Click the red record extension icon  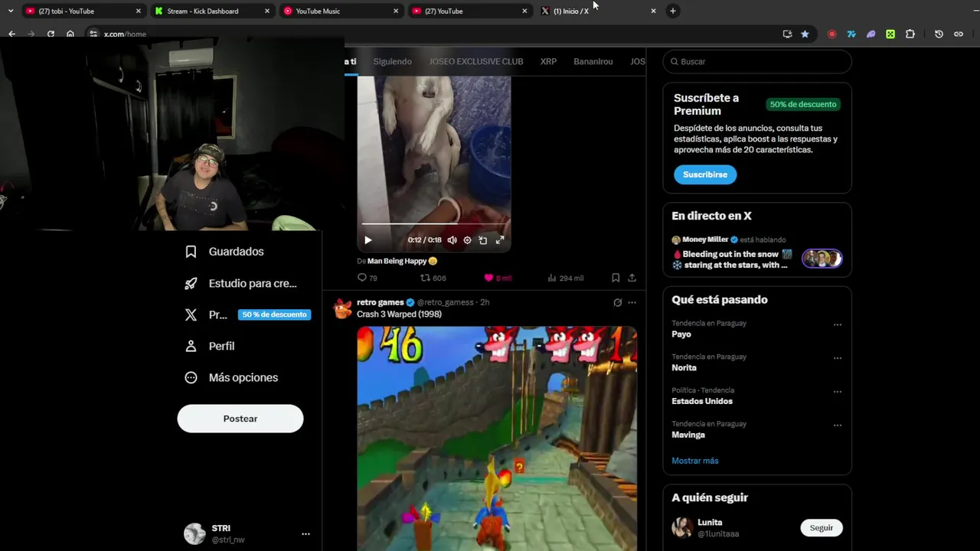832,34
